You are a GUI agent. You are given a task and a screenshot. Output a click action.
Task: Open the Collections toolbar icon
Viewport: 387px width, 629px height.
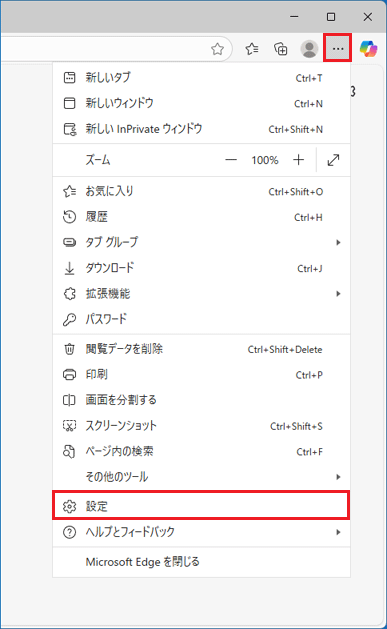281,49
